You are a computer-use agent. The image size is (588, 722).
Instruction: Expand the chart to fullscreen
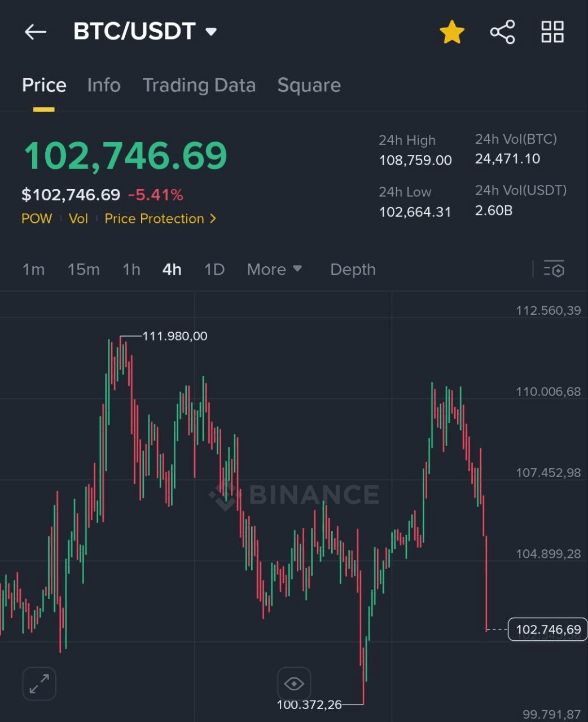(x=39, y=684)
